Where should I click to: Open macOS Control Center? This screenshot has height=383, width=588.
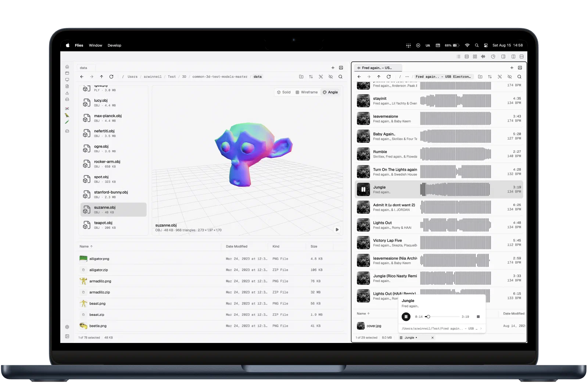click(x=486, y=46)
